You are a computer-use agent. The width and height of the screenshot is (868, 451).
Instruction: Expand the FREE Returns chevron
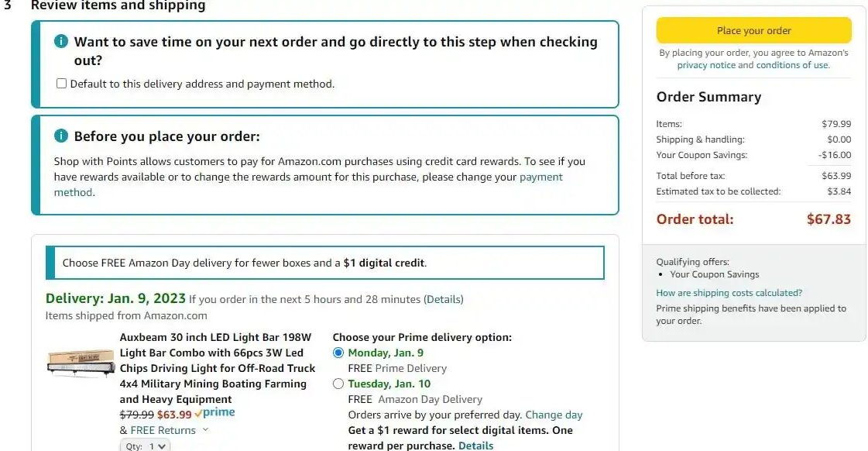[x=205, y=430]
